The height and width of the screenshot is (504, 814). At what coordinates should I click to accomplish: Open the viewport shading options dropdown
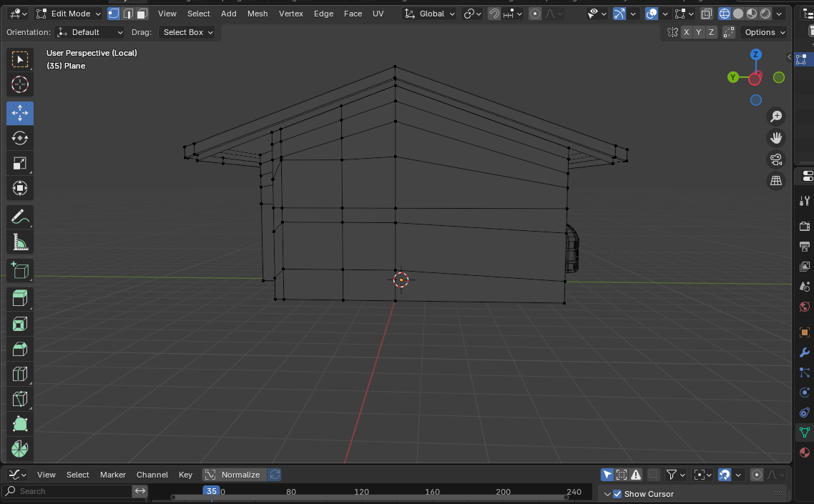[779, 14]
